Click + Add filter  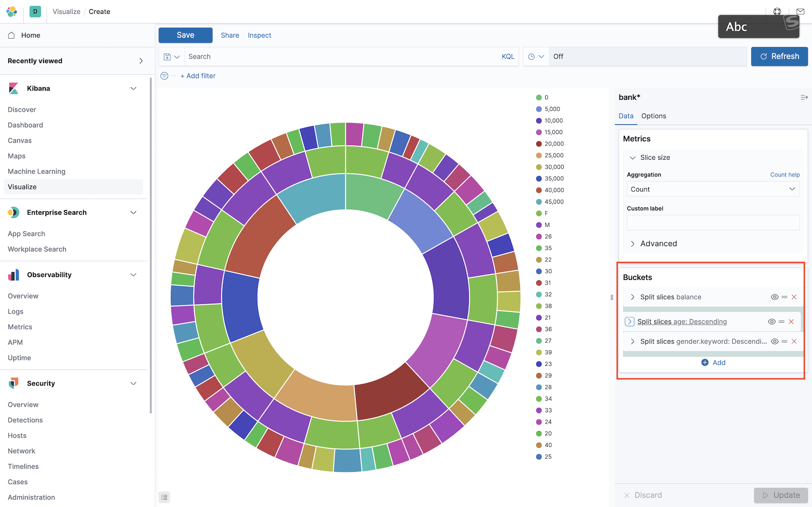(198, 76)
